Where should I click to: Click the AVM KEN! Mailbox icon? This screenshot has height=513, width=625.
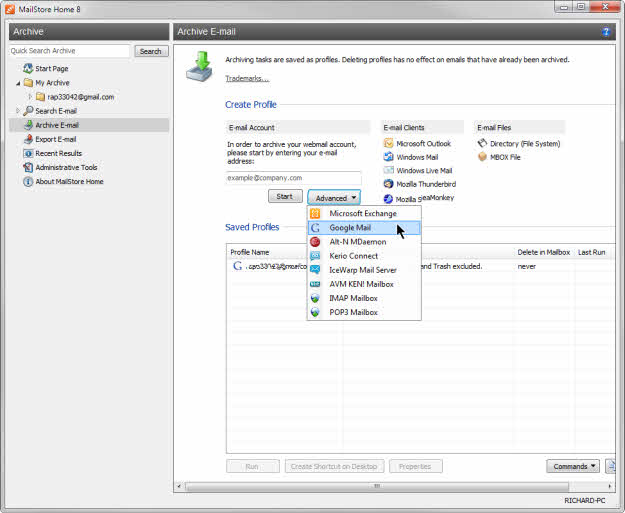point(315,284)
